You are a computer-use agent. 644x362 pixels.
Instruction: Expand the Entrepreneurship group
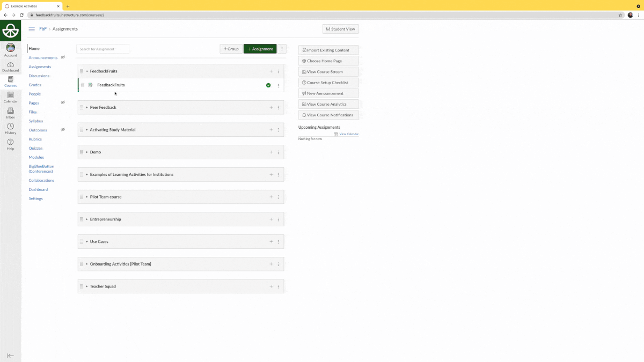pyautogui.click(x=87, y=219)
